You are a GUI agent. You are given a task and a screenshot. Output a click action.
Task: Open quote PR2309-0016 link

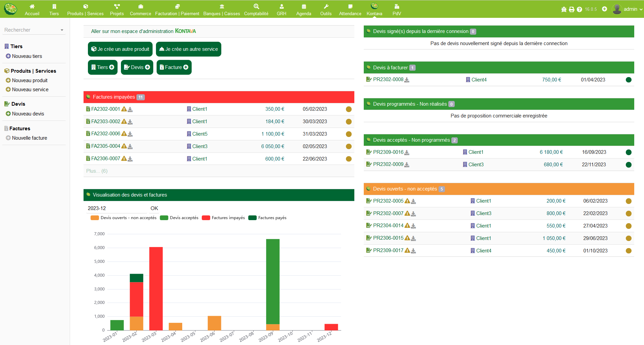(x=388, y=152)
